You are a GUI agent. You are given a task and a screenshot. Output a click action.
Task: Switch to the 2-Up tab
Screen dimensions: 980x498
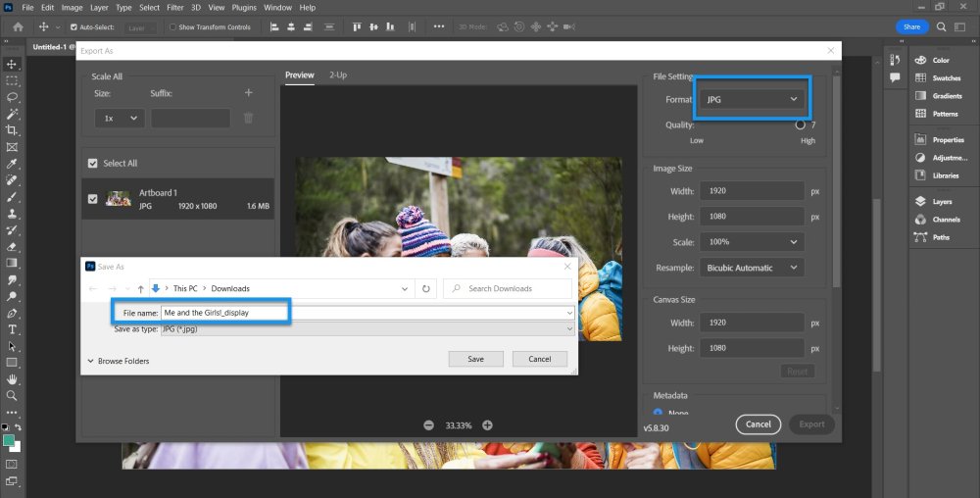[338, 75]
